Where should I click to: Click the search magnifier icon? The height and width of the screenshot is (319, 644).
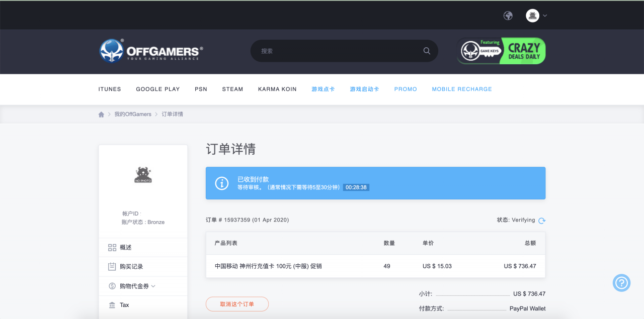click(x=427, y=51)
